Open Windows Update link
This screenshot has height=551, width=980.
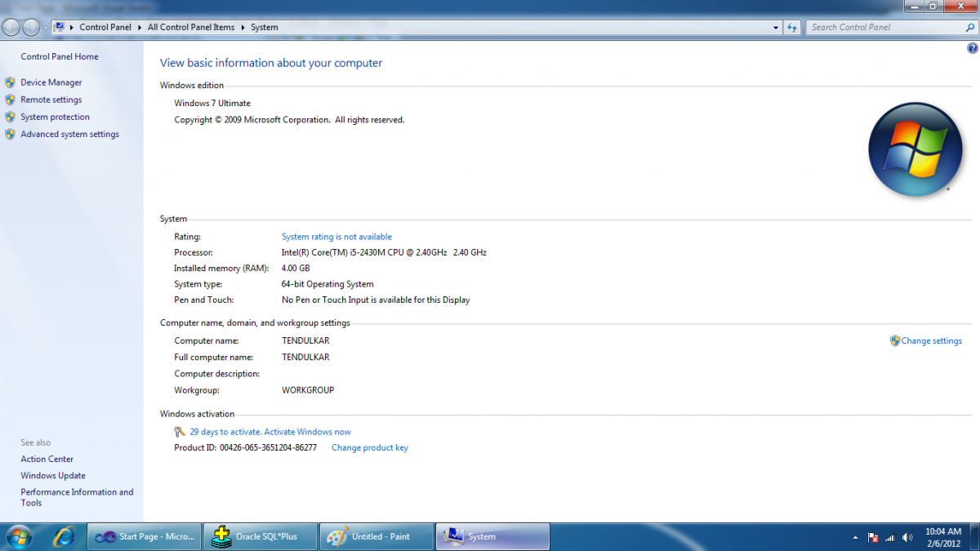[x=53, y=476]
